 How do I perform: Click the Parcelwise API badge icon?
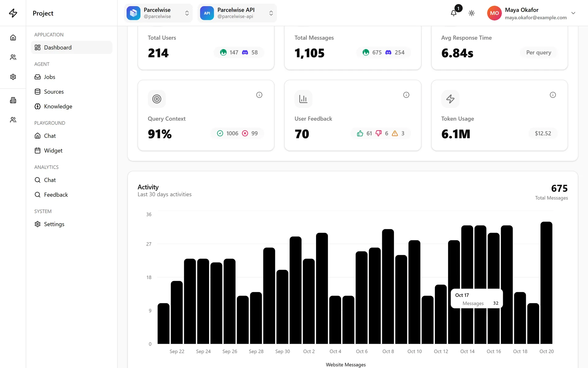pos(207,13)
